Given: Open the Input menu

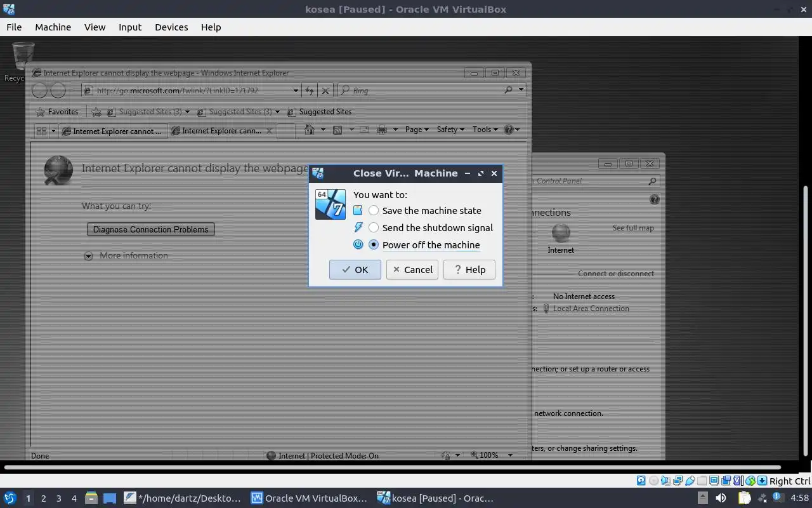Looking at the screenshot, I should tap(130, 27).
